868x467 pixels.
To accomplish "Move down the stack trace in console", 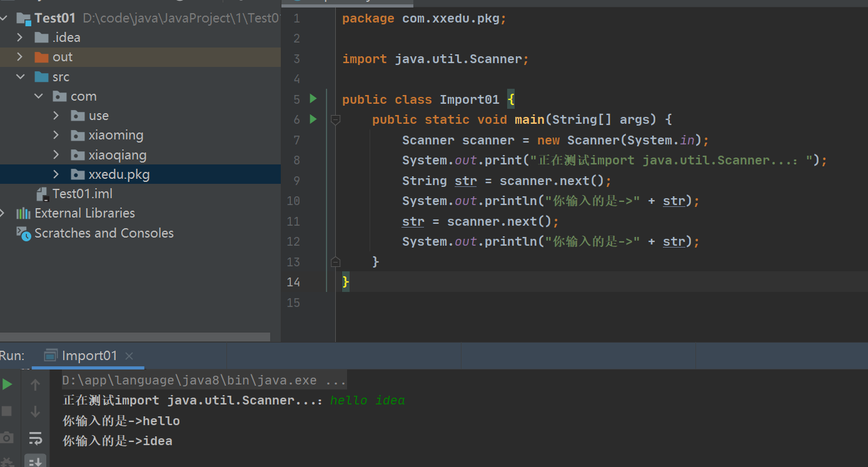I will (x=36, y=411).
